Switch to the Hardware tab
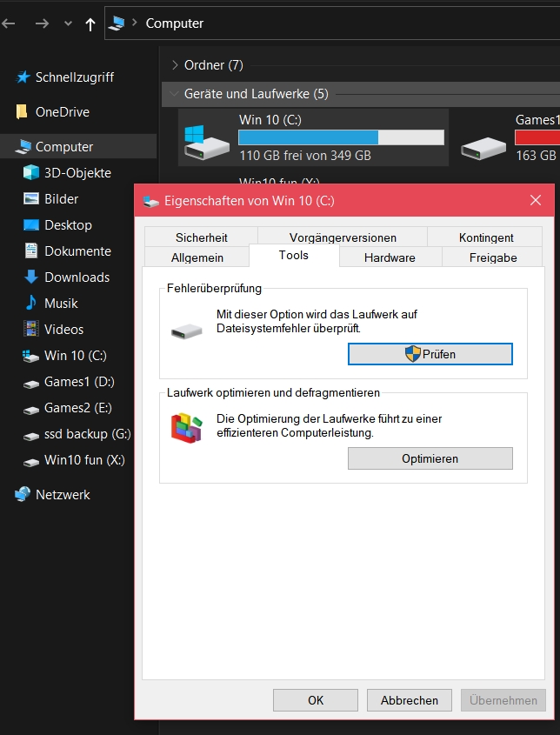Image resolution: width=560 pixels, height=735 pixels. [390, 257]
